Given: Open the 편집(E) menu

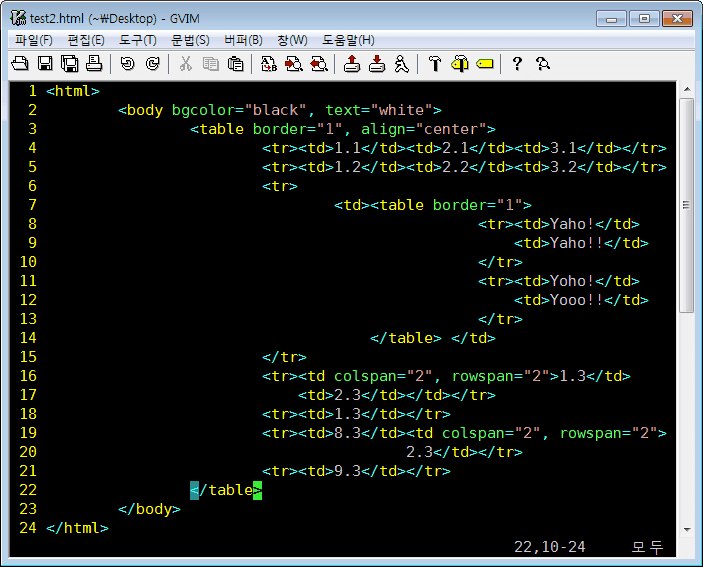Looking at the screenshot, I should pyautogui.click(x=86, y=40).
